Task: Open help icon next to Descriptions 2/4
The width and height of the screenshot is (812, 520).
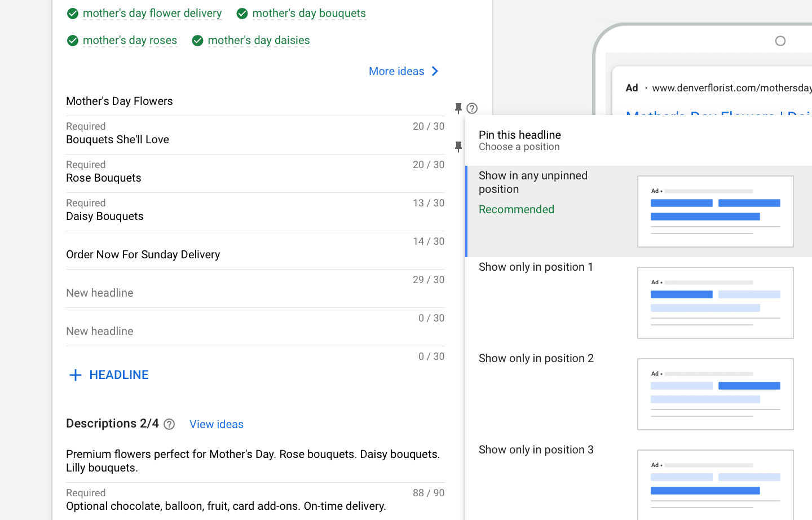Action: [169, 424]
